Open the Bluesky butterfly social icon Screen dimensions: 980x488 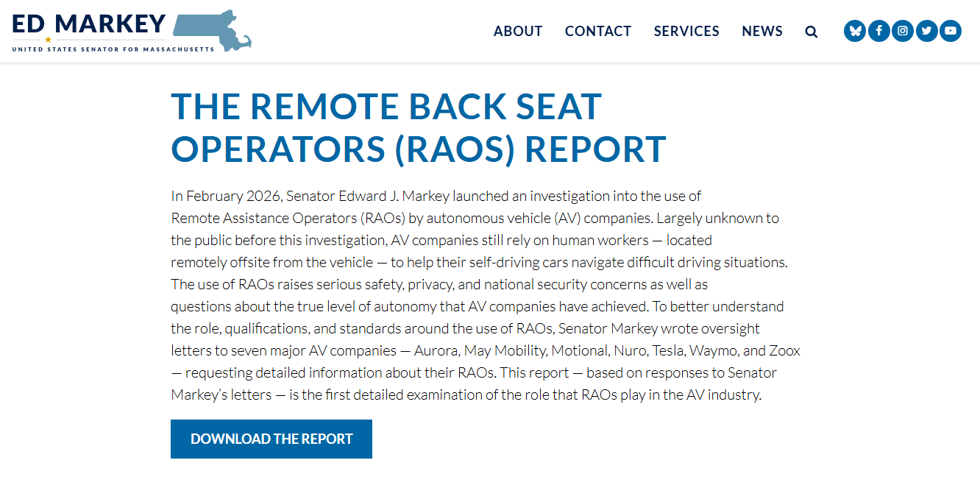coord(855,31)
